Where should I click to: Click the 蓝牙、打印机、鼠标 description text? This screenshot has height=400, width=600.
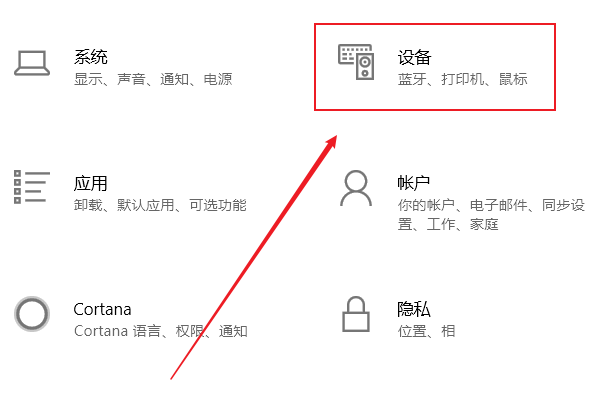[463, 79]
